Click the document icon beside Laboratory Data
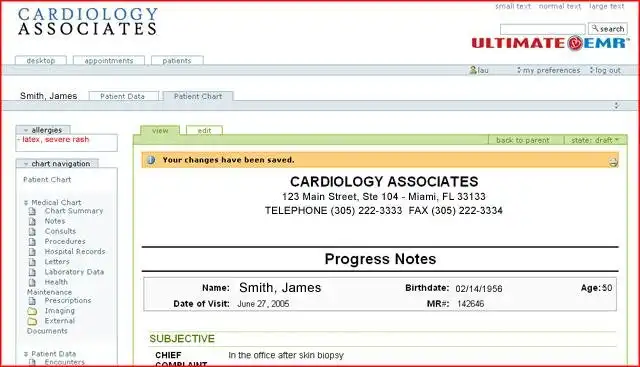This screenshot has width=640, height=367. pos(32,272)
